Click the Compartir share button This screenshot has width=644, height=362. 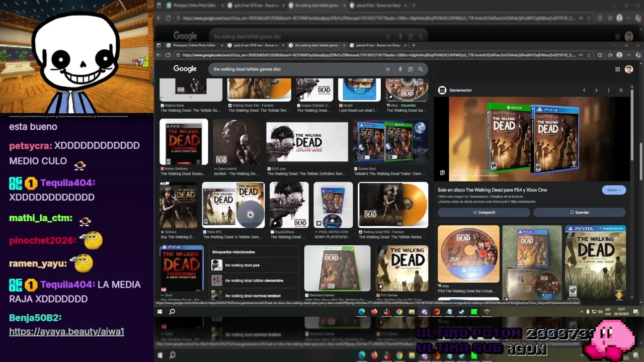click(484, 213)
